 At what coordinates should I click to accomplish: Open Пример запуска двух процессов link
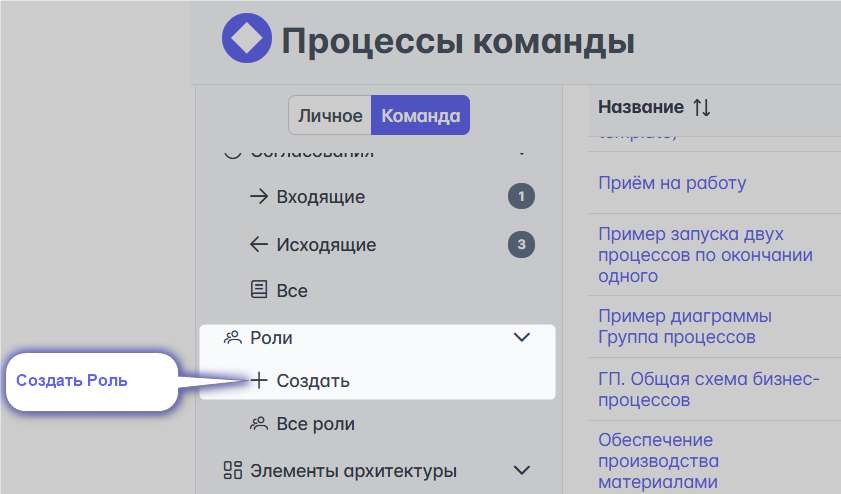tap(705, 255)
